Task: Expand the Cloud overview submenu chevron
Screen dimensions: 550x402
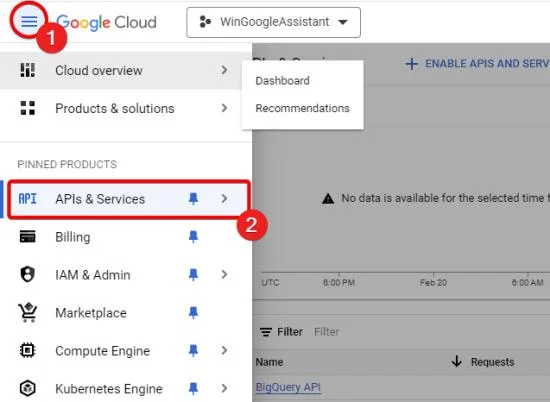Action: pos(224,70)
